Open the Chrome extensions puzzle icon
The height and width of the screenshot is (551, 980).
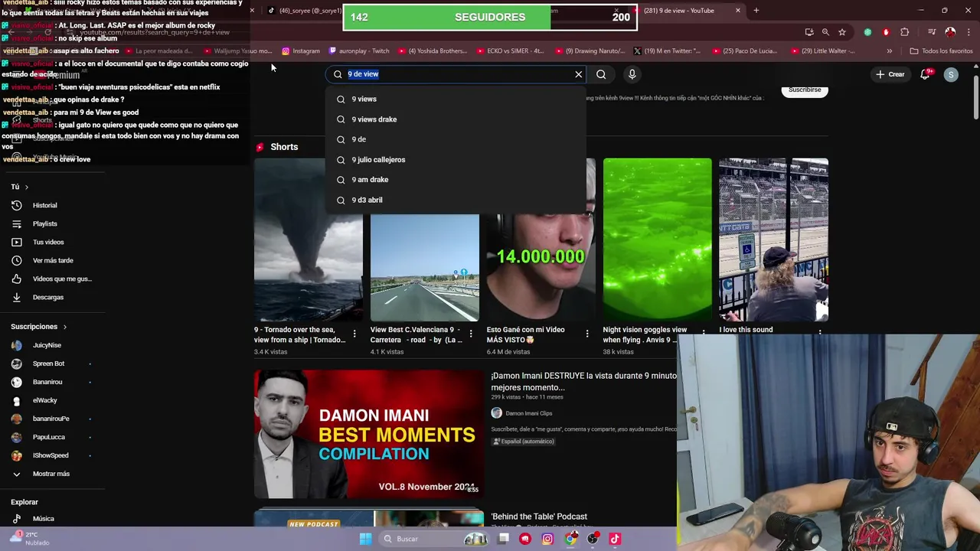pos(905,32)
